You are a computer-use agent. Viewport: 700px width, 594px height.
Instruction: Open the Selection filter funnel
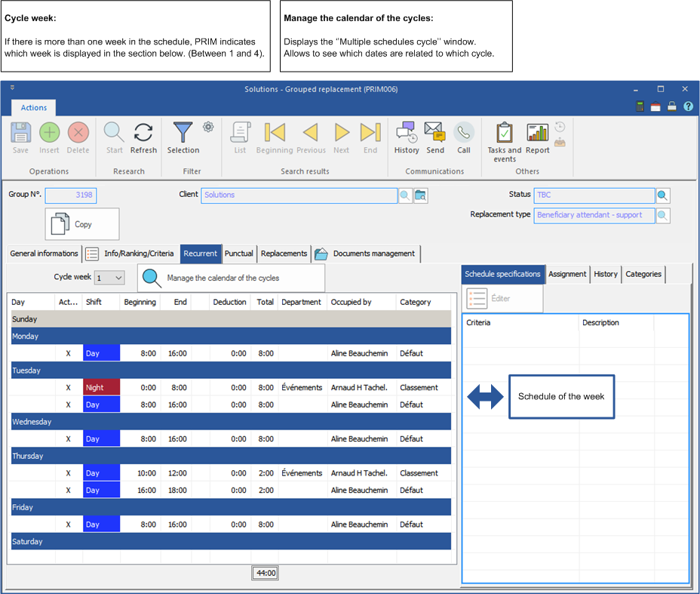pyautogui.click(x=183, y=133)
